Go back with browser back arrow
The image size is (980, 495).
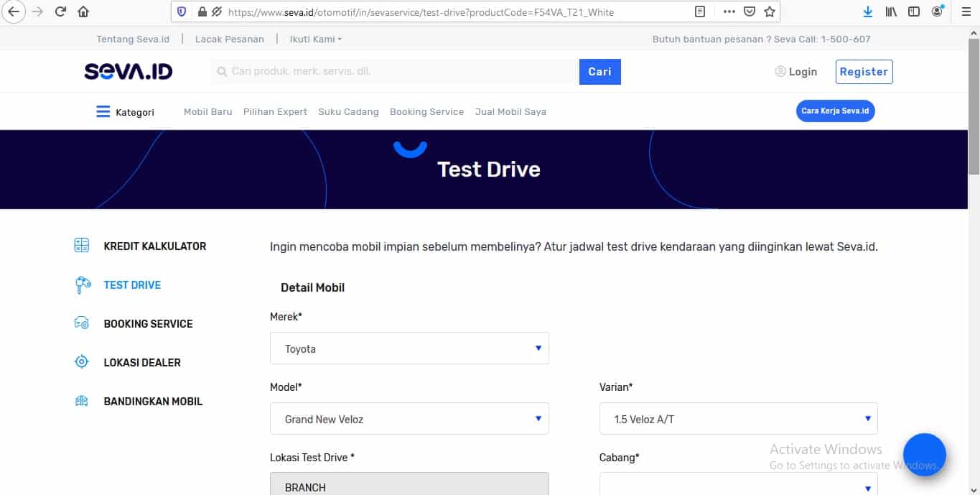14,11
